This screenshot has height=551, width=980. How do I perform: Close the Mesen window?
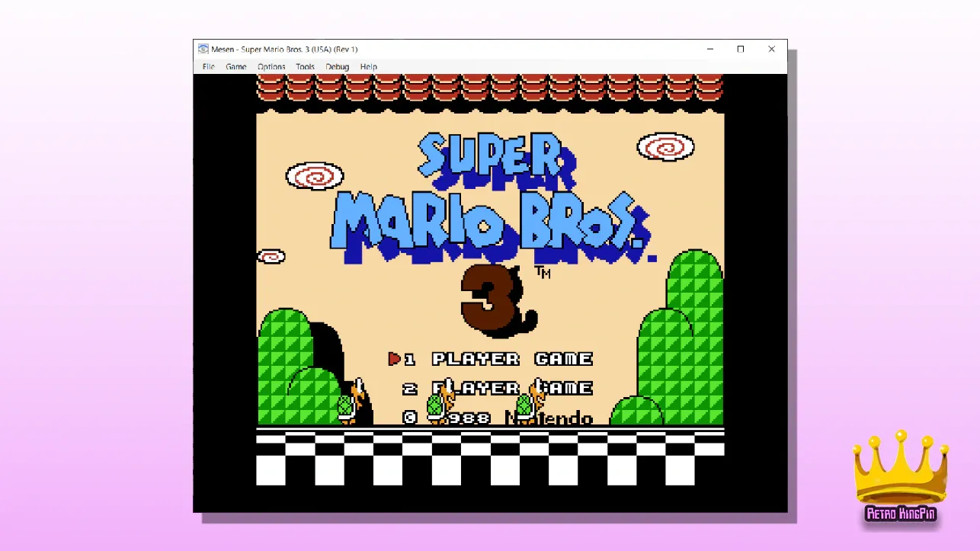click(771, 49)
